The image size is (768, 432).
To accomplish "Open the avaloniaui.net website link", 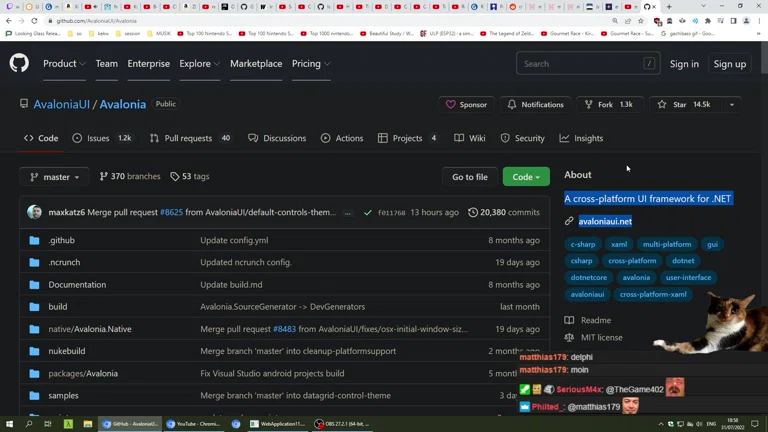I will click(x=605, y=221).
